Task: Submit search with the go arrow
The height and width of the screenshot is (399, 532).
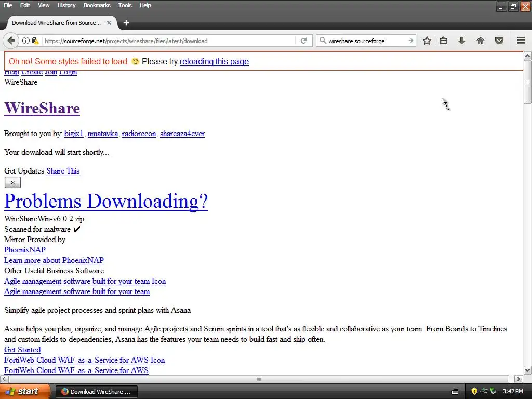Action: tap(410, 41)
